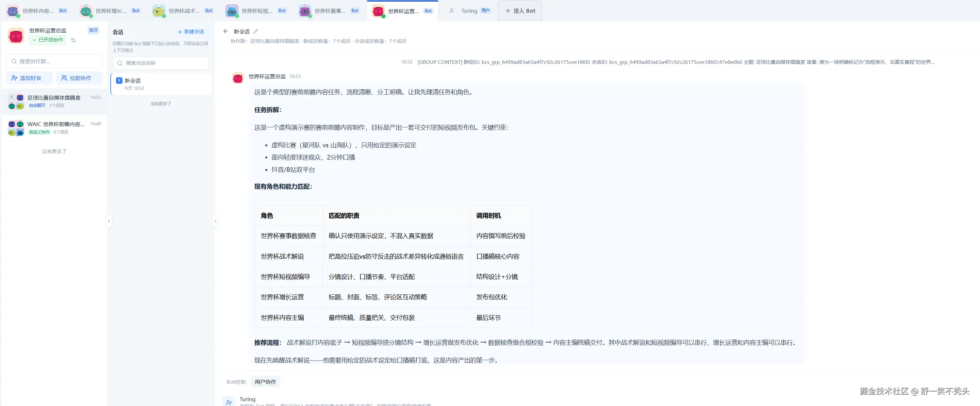
Task: Focus the 搜索协作群 search field
Action: pyautogui.click(x=54, y=61)
